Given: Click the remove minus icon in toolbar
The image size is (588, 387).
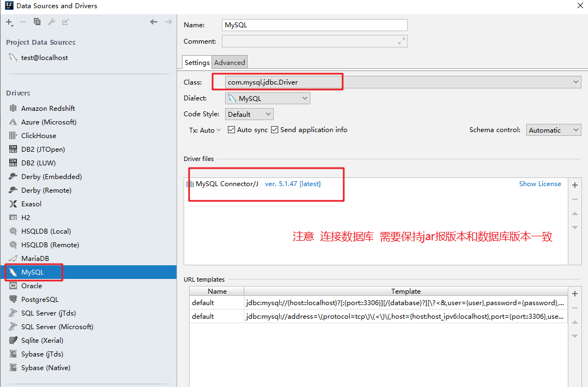Looking at the screenshot, I should click(x=23, y=22).
